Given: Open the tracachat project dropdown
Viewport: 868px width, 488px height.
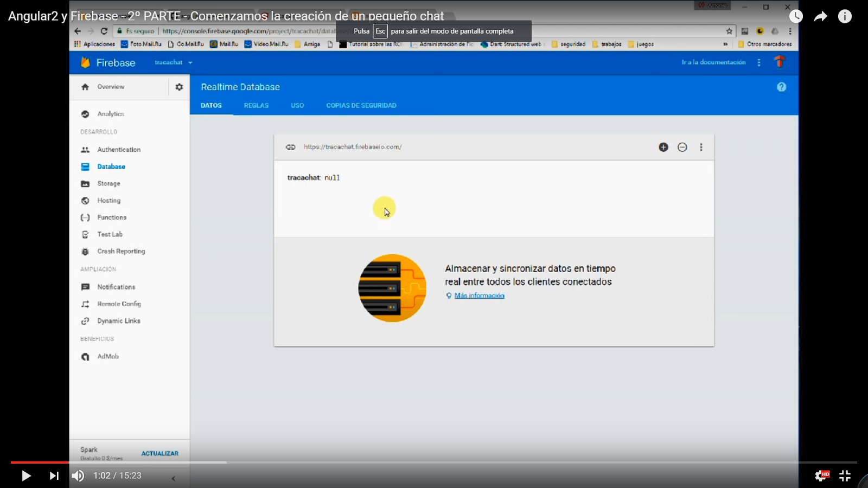Looking at the screenshot, I should [173, 62].
